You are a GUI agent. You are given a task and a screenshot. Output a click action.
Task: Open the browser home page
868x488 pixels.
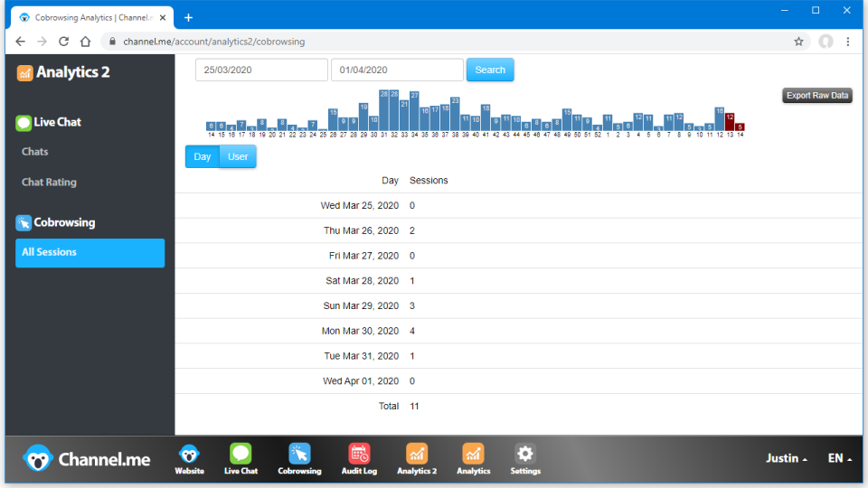85,42
